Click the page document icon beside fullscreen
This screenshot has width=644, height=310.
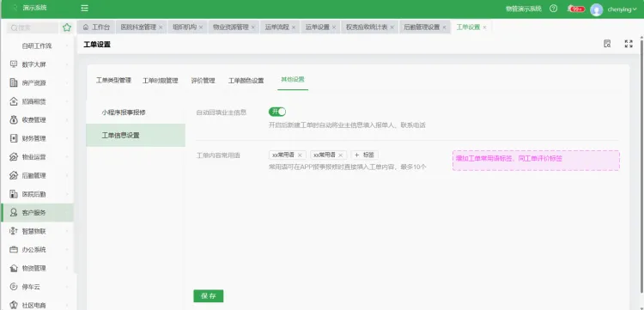coord(607,44)
